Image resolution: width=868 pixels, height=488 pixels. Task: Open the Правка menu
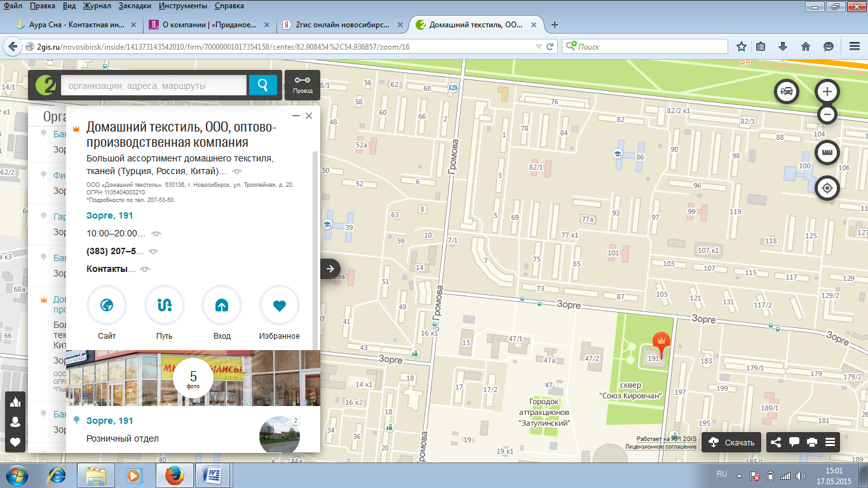pos(42,6)
